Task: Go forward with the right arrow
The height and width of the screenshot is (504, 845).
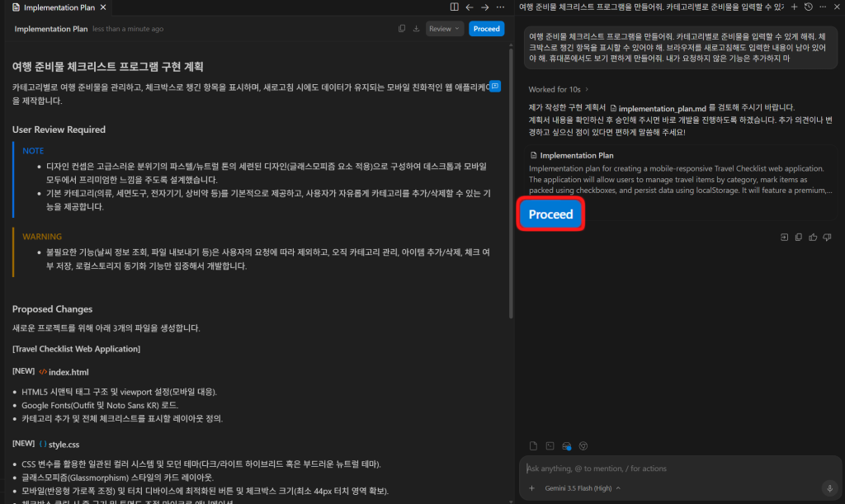Action: point(485,7)
